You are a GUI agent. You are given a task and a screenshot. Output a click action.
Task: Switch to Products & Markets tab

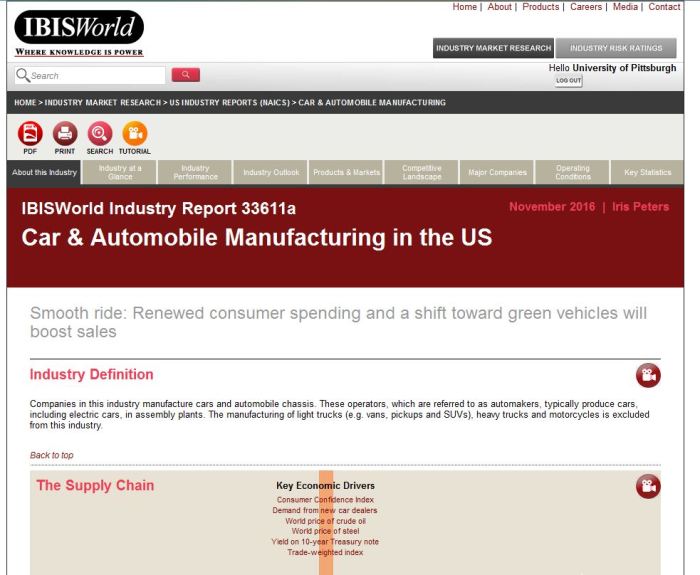click(346, 172)
